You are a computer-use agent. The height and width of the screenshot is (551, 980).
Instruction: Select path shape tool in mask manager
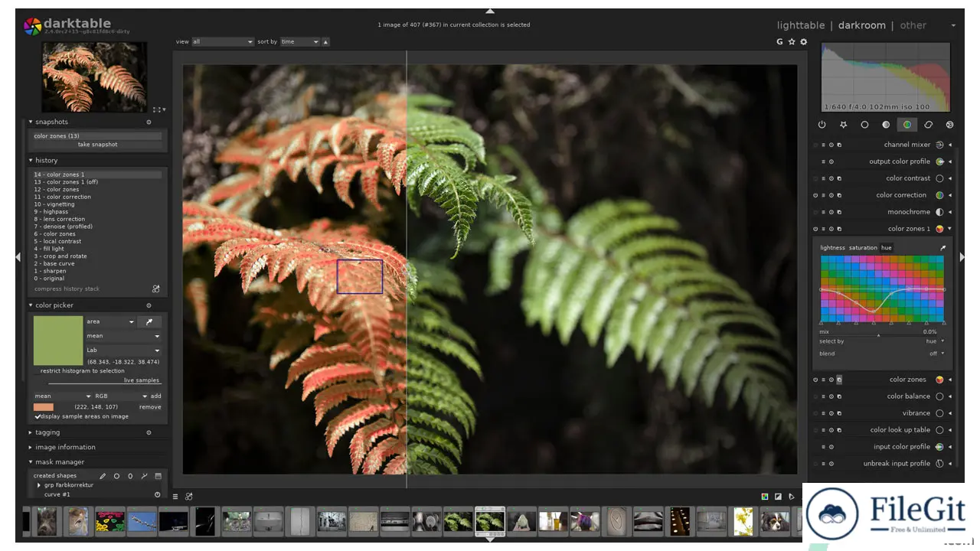tap(144, 476)
